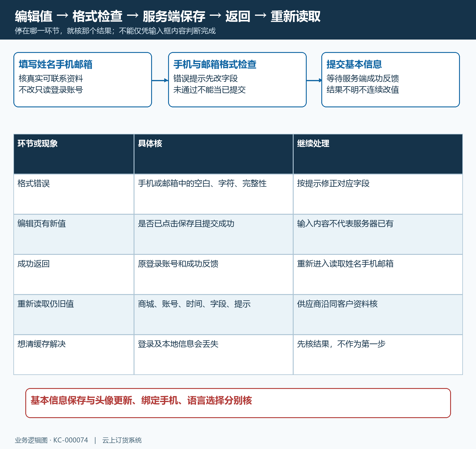476x449 pixels.
Task: Click the line 等待服务端成功反馈
Action: 363,79
